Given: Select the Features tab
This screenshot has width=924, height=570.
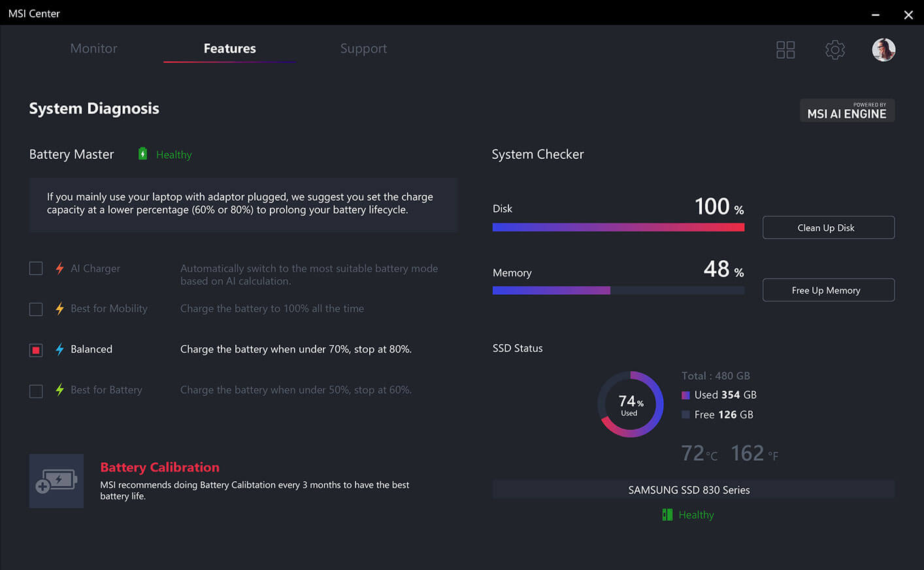Looking at the screenshot, I should tap(229, 48).
